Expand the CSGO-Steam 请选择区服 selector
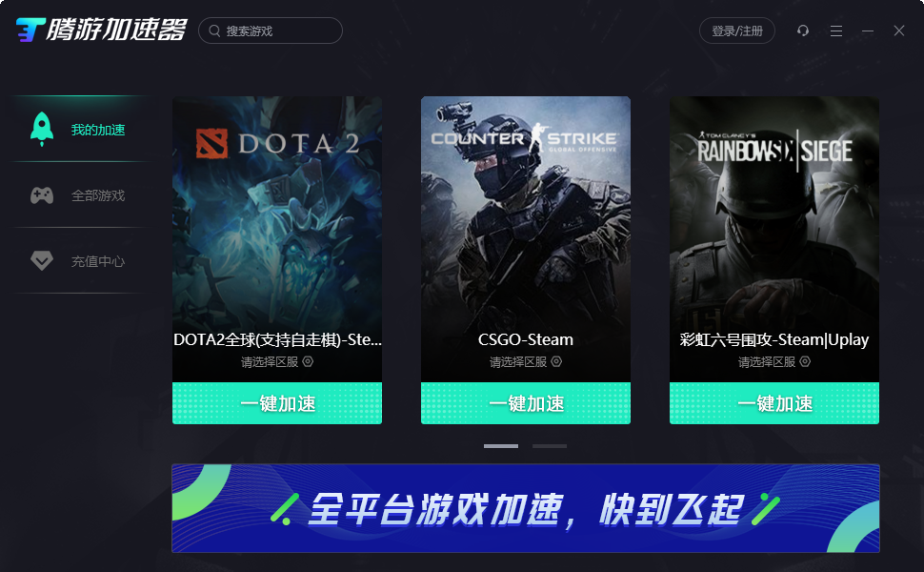924x572 pixels. pos(526,361)
